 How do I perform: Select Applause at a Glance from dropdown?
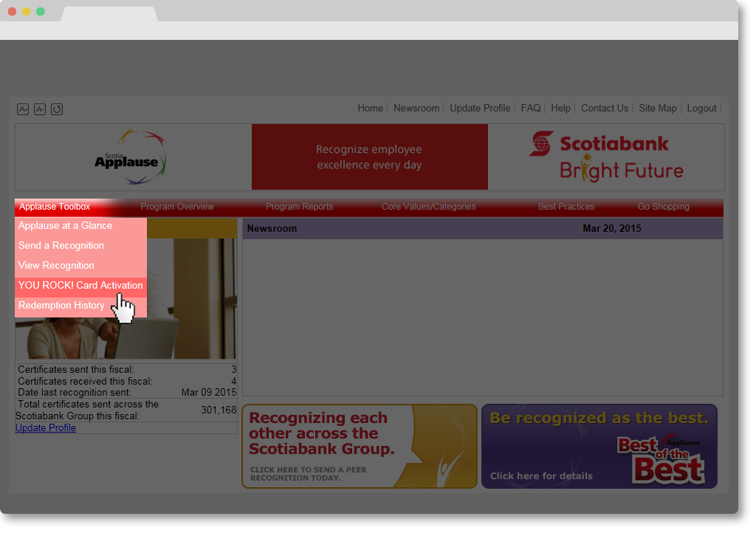point(80,226)
